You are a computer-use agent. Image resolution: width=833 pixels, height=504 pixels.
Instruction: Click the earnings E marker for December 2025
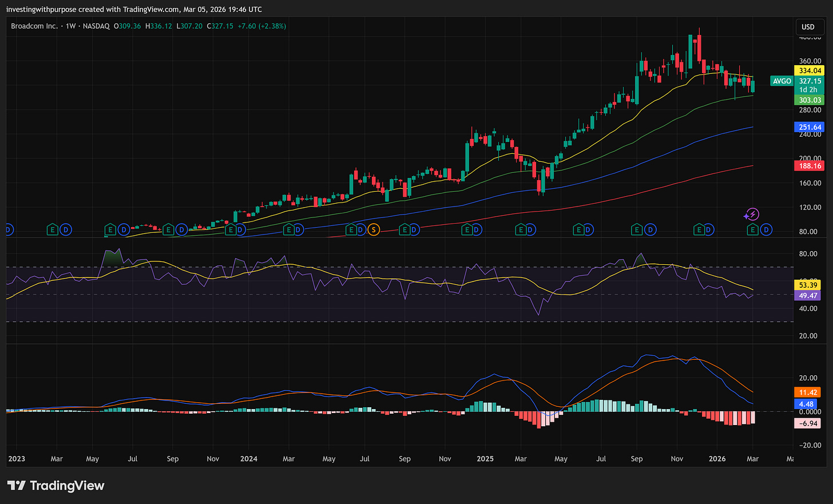click(699, 230)
